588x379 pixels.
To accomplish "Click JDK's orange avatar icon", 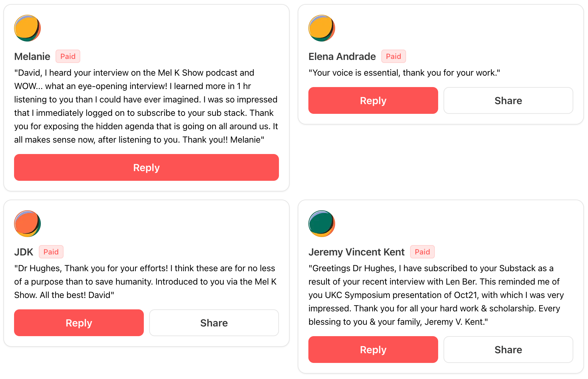I will coord(27,224).
